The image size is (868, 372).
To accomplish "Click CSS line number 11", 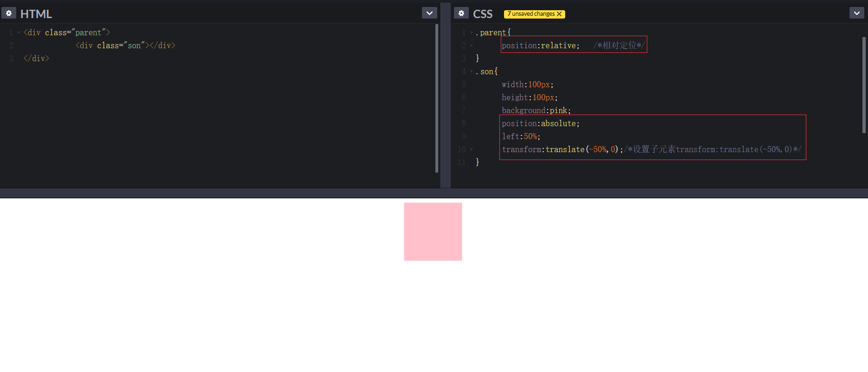I will 462,162.
